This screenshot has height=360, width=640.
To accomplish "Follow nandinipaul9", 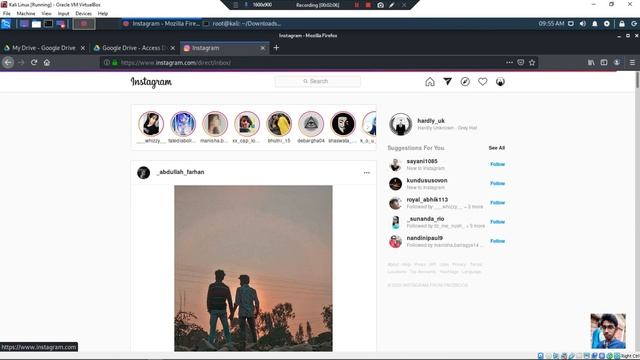I will (498, 241).
